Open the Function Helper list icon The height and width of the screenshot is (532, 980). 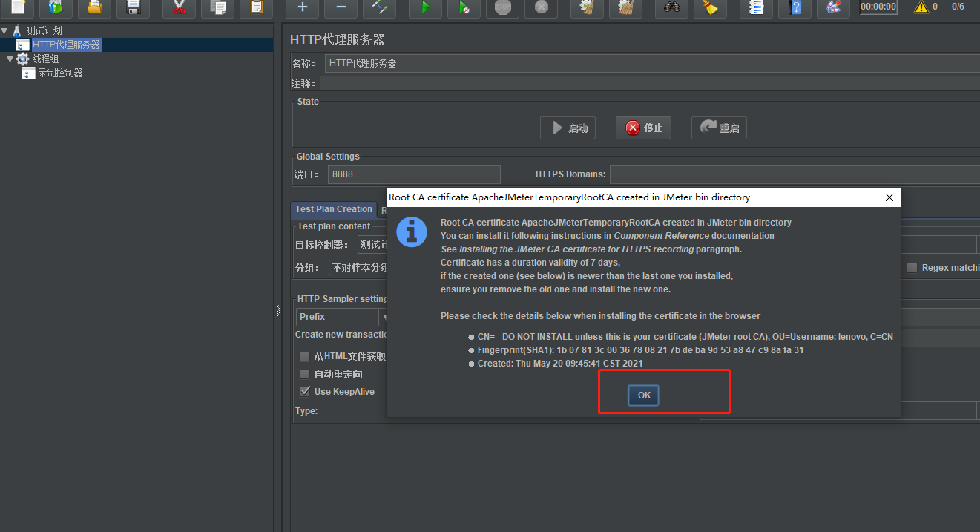coord(756,7)
